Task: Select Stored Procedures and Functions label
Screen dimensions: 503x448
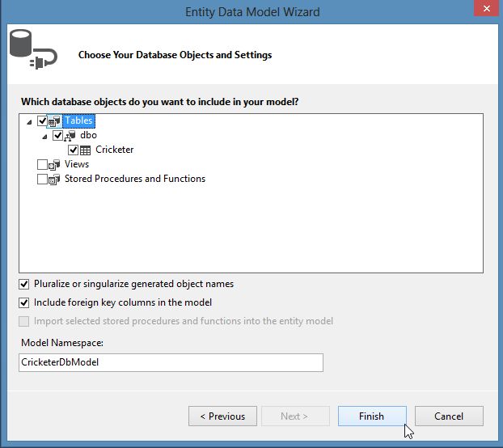Action: coord(135,179)
